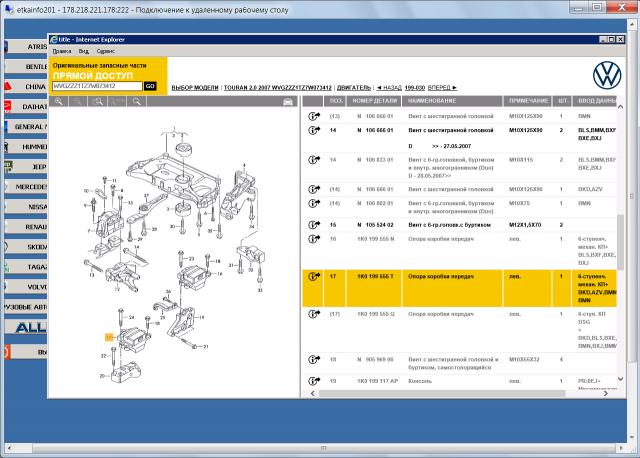
Task: Open info icon for row 16 1K0 199 555 N
Action: pyautogui.click(x=314, y=239)
